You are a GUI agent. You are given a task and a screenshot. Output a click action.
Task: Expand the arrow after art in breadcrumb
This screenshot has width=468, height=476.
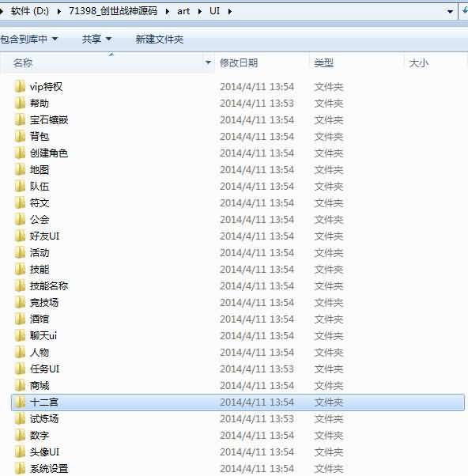(x=199, y=12)
